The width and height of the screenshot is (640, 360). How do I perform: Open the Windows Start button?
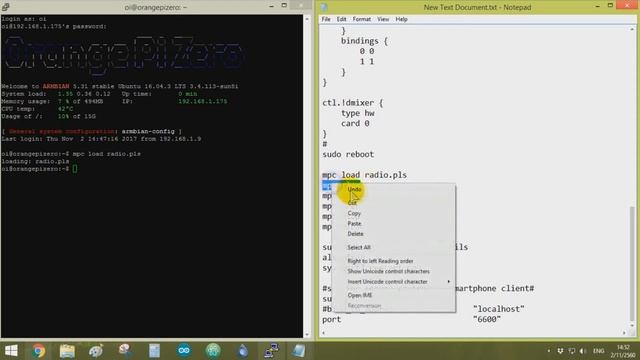coord(11,351)
